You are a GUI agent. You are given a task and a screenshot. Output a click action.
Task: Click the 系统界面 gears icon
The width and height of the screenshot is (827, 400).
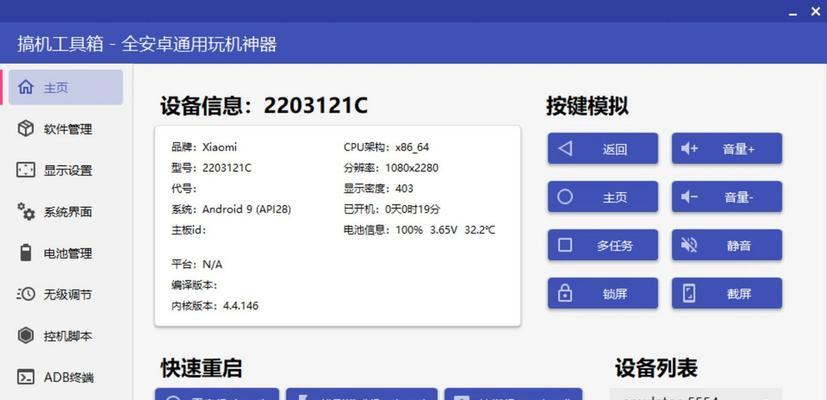click(26, 211)
